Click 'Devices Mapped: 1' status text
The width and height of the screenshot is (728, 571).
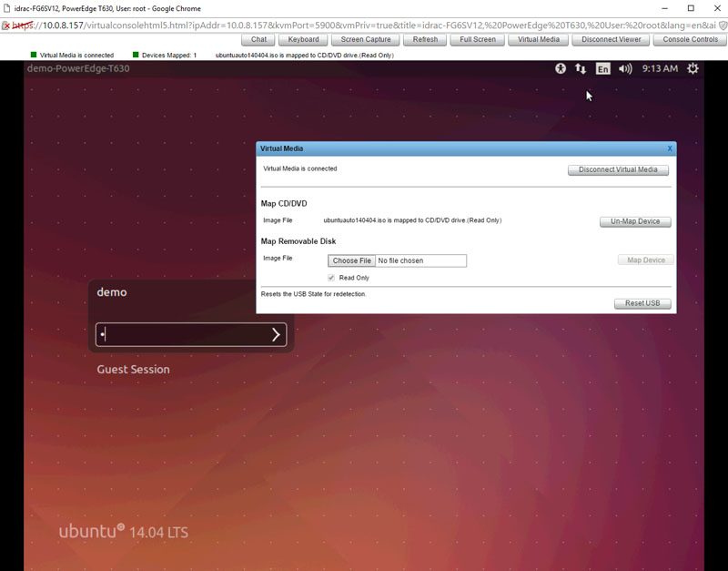(169, 56)
